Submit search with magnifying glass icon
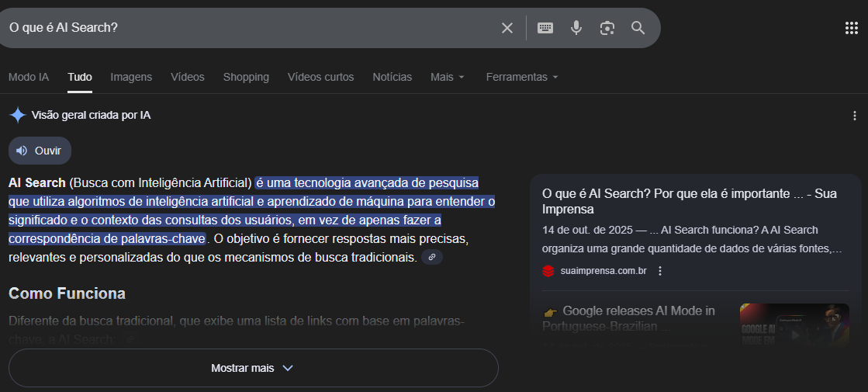Viewport: 868px width, 392px height. click(638, 28)
